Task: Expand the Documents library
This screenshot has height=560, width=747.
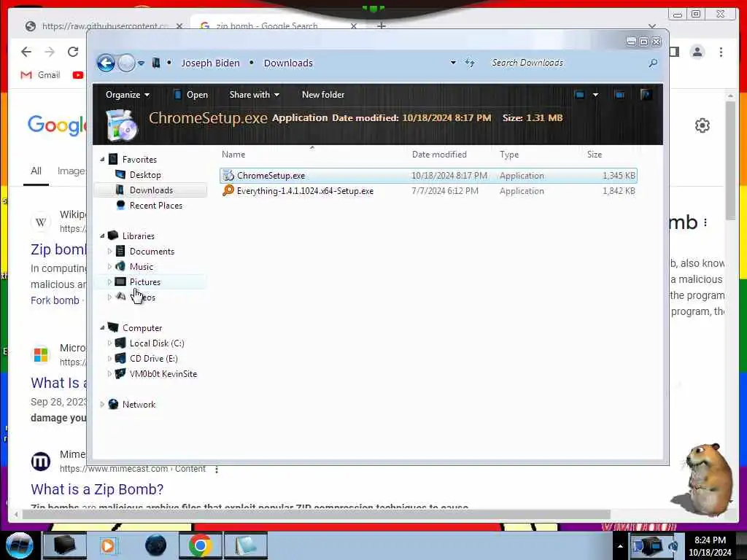Action: tap(109, 251)
